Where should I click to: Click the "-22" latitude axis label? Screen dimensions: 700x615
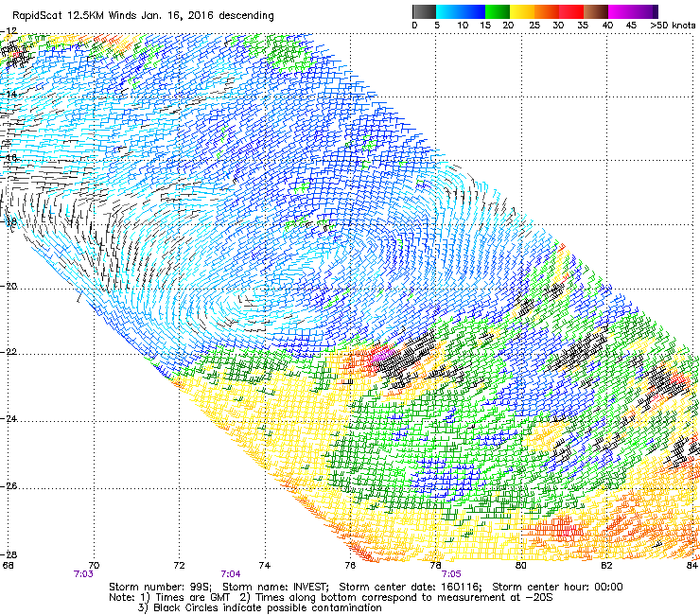9,352
